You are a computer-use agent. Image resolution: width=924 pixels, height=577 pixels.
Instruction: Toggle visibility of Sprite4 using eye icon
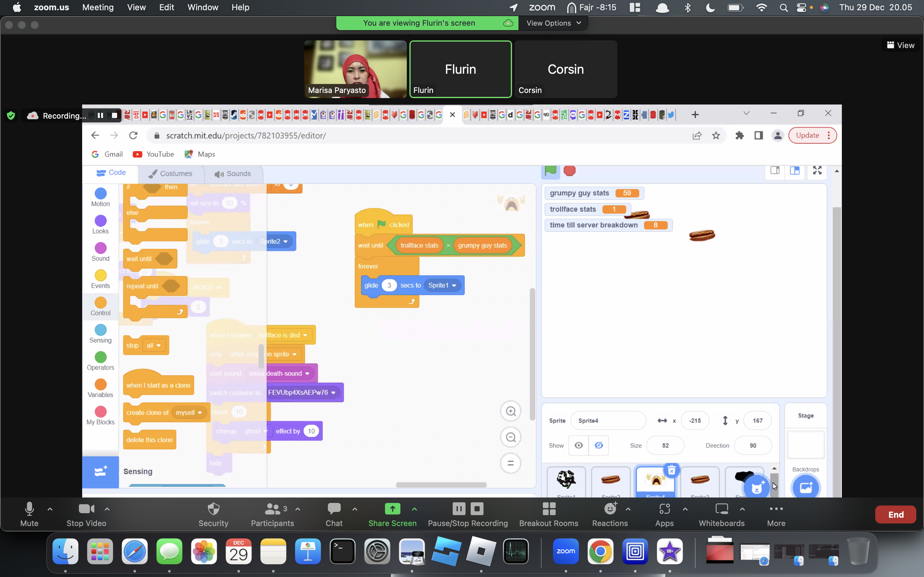click(x=579, y=445)
